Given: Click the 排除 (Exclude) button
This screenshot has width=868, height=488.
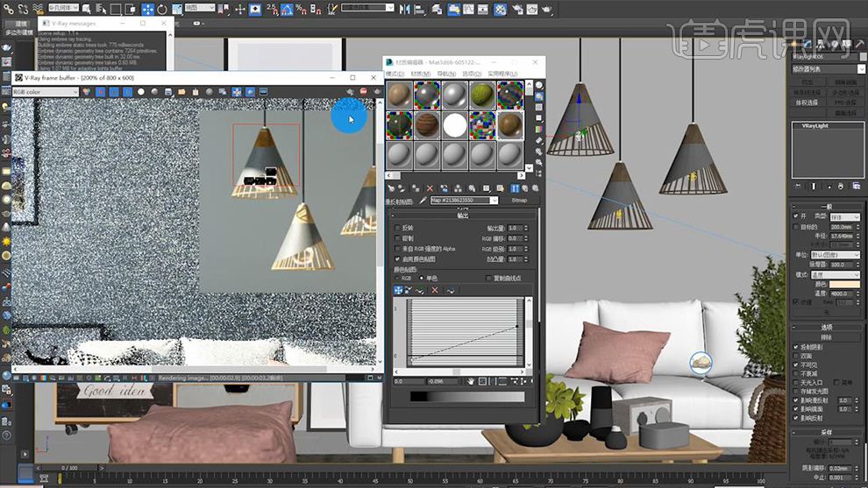Looking at the screenshot, I should pyautogui.click(x=826, y=337).
